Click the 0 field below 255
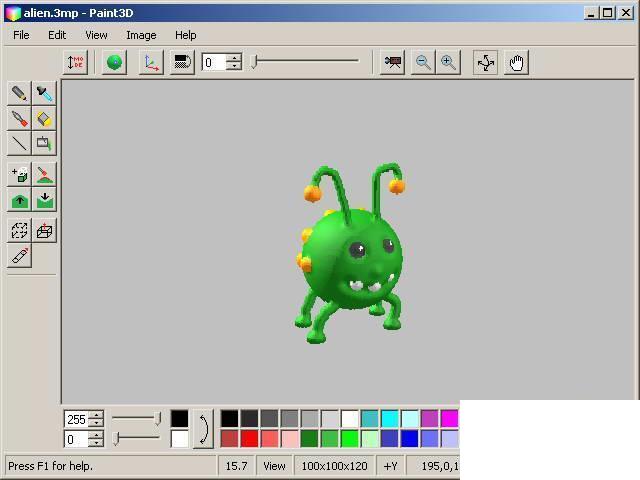Image resolution: width=640 pixels, height=480 pixels. 76,439
